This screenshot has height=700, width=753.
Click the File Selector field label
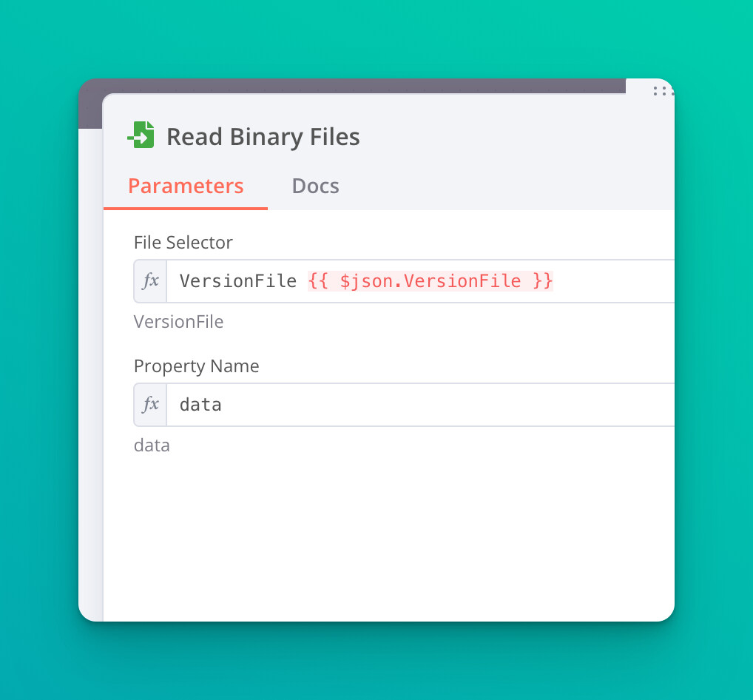183,242
